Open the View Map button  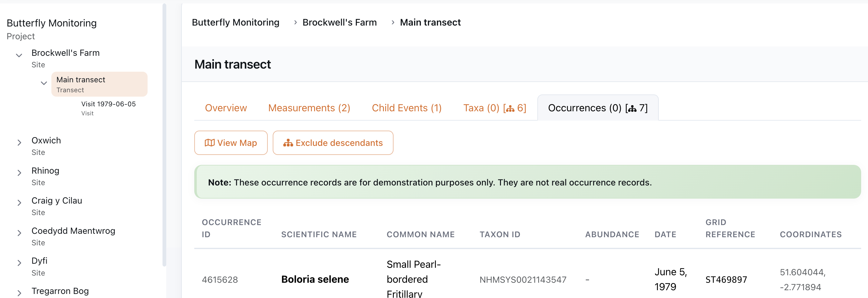(x=230, y=143)
